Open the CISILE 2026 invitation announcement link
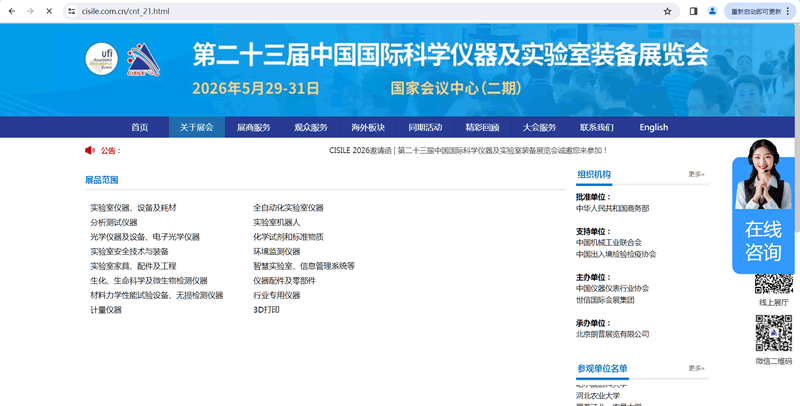Image resolution: width=800 pixels, height=406 pixels. pos(467,151)
